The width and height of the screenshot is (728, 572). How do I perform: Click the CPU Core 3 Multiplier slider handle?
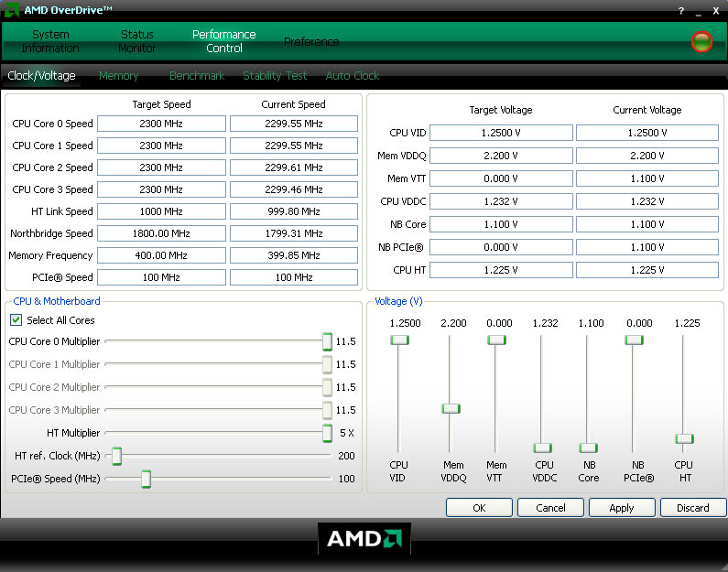[327, 410]
